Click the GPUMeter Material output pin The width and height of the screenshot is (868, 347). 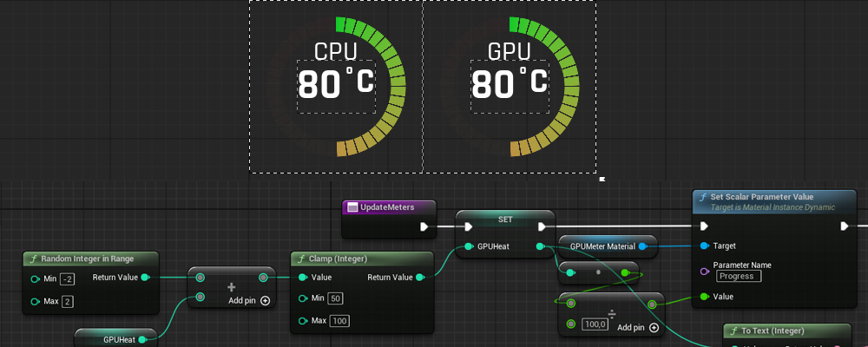[643, 246]
